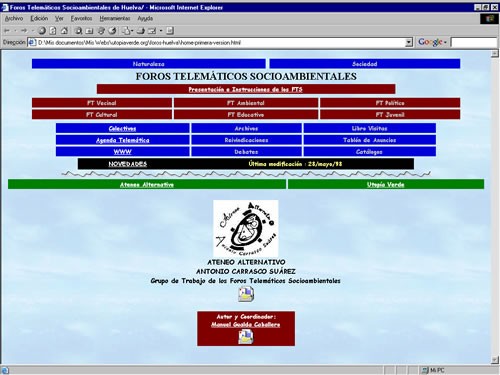Follow the Ateneo Alternativo green link

[x=147, y=184]
